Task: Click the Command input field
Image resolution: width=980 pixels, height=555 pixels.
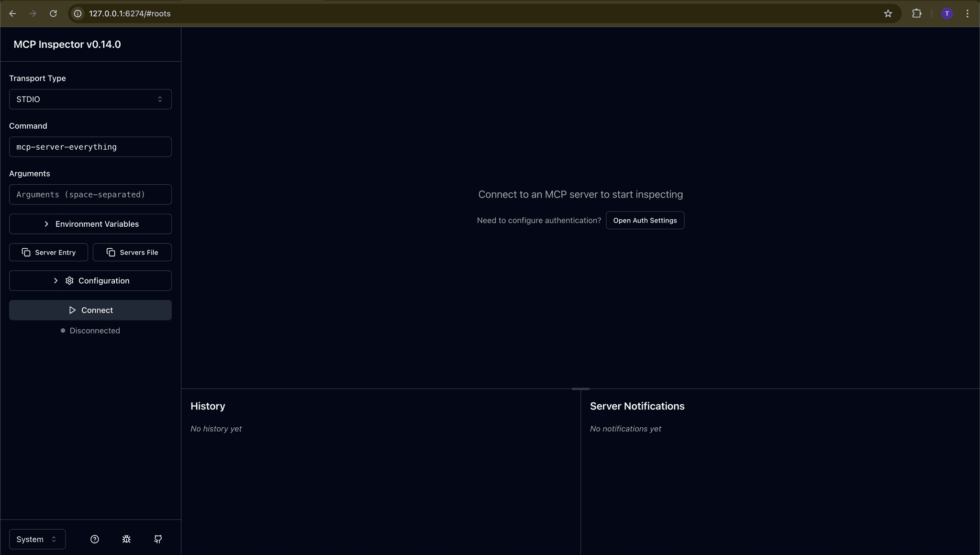Action: click(90, 147)
